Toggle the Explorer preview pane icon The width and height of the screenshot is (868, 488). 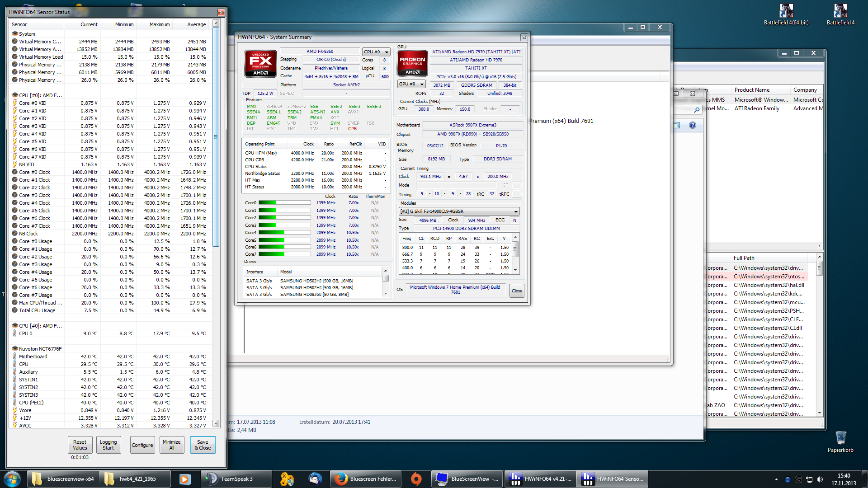(x=677, y=125)
